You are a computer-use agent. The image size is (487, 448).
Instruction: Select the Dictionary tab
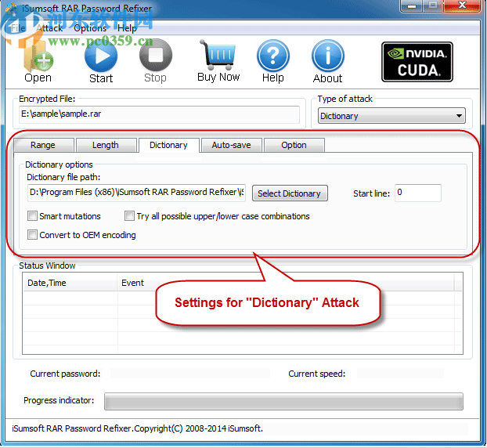coord(168,145)
